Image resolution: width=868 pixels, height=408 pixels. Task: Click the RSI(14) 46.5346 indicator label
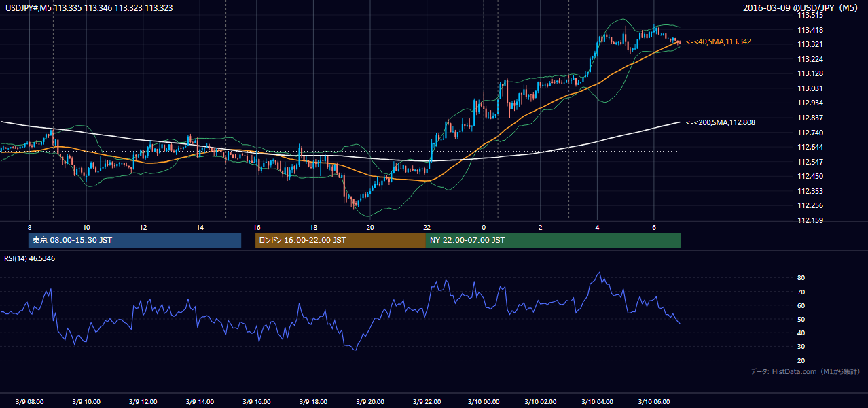pos(30,259)
